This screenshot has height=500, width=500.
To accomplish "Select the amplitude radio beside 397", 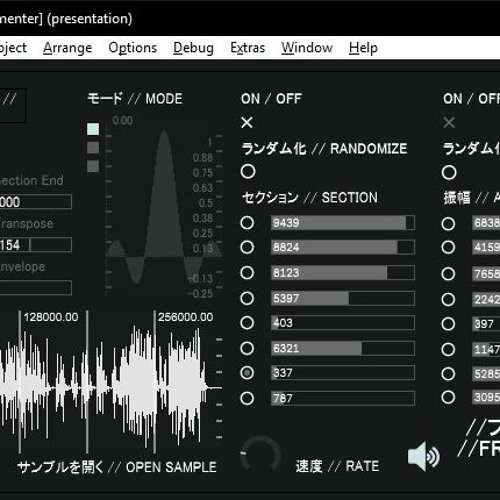I will (448, 324).
